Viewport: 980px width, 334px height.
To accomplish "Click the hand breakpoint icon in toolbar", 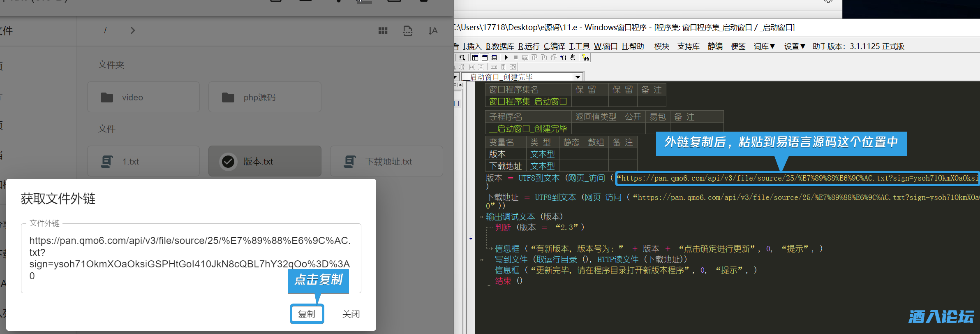I will (x=573, y=58).
